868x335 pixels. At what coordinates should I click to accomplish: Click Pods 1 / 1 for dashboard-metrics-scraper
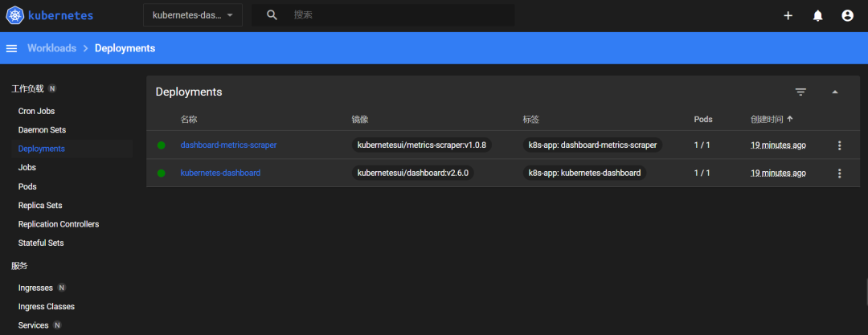702,145
